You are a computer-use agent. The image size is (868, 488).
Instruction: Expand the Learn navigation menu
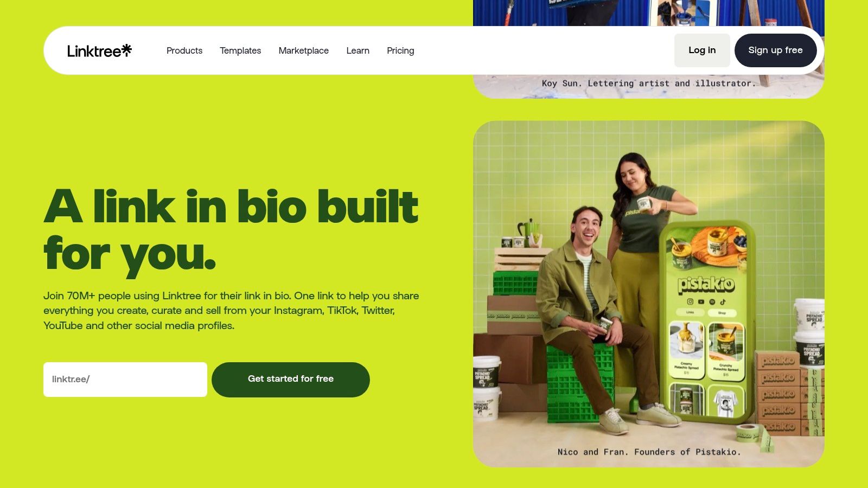(x=358, y=50)
